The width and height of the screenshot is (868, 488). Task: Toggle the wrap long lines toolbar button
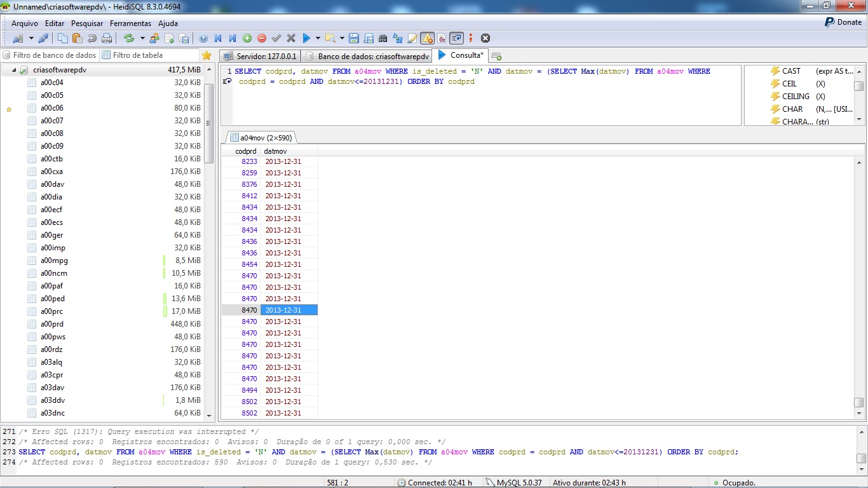(456, 38)
